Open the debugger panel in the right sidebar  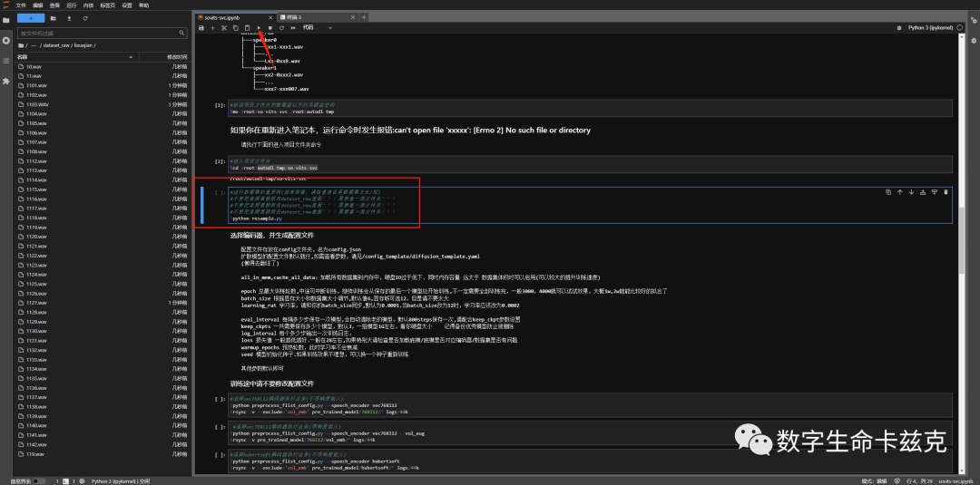click(x=973, y=41)
